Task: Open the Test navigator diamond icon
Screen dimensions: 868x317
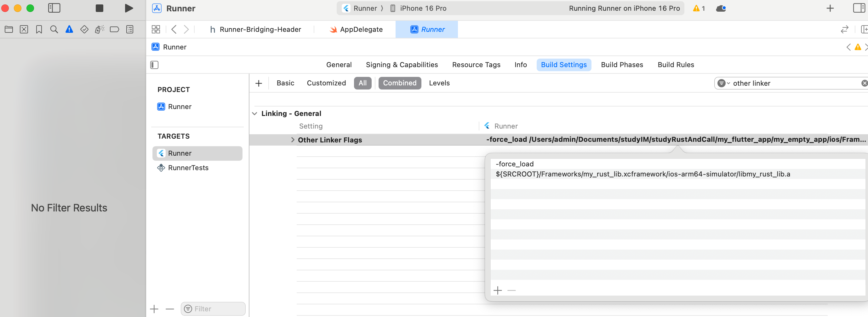Action: (x=84, y=29)
